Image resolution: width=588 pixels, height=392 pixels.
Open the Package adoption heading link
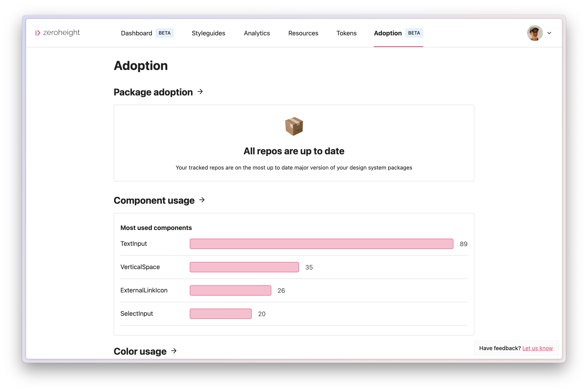[153, 92]
